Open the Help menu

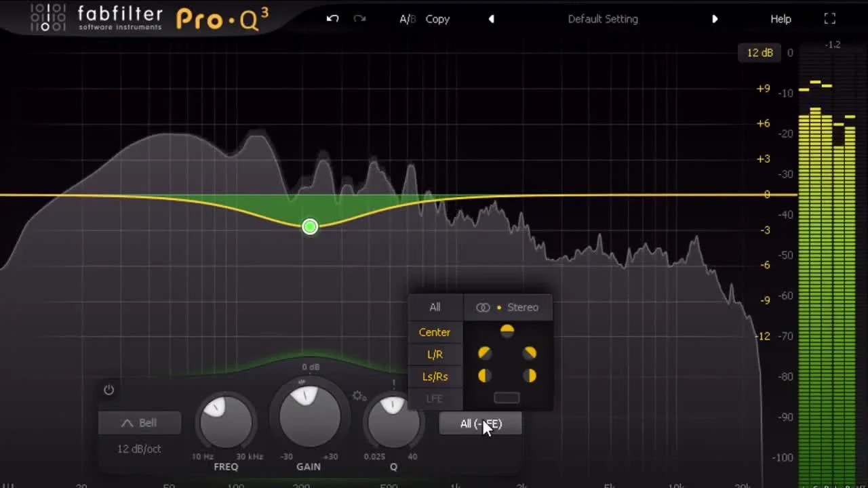[x=780, y=18]
